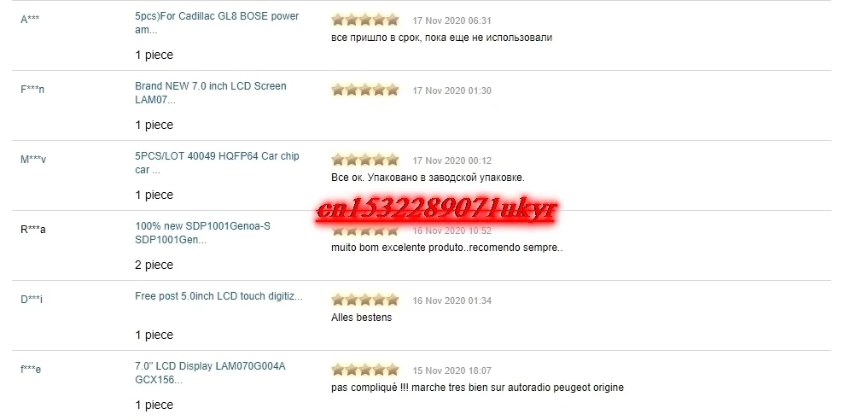This screenshot has width=868, height=420.
Task: Open 5PCS/LOT 40049 HQFP64 Car chip link
Action: tap(217, 163)
